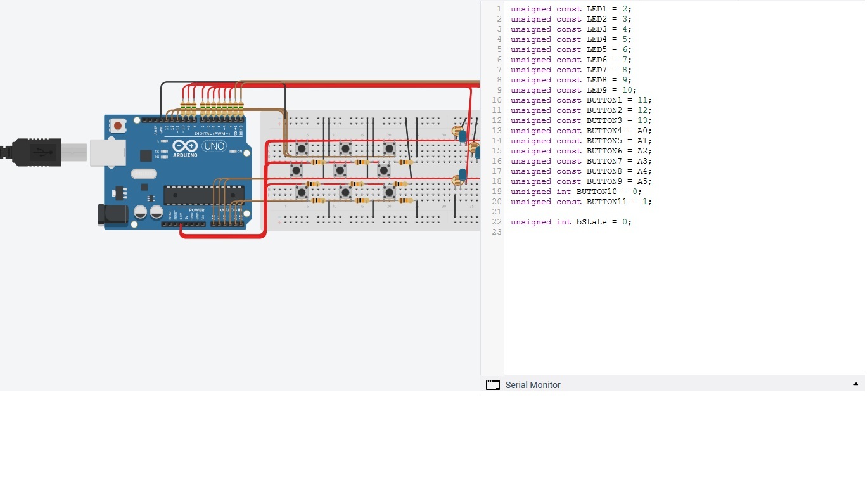Select the Arduino DC power jack
Screen dimensions: 868x487
(112, 216)
